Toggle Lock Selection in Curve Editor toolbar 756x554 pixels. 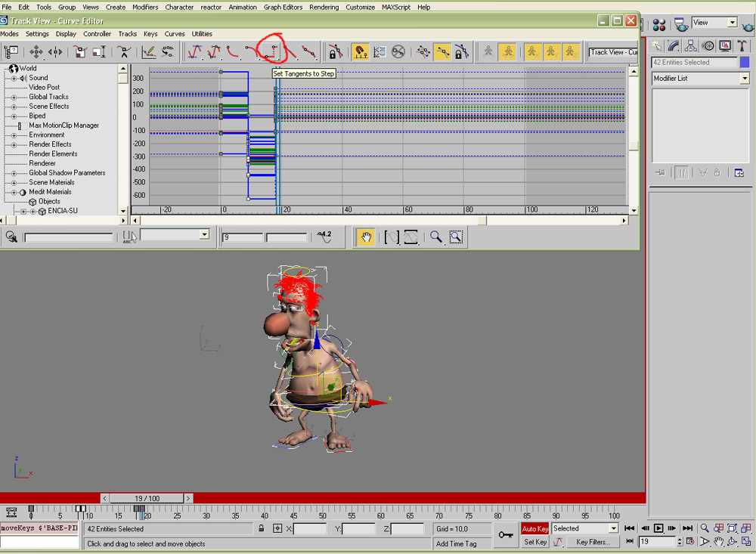coord(335,51)
